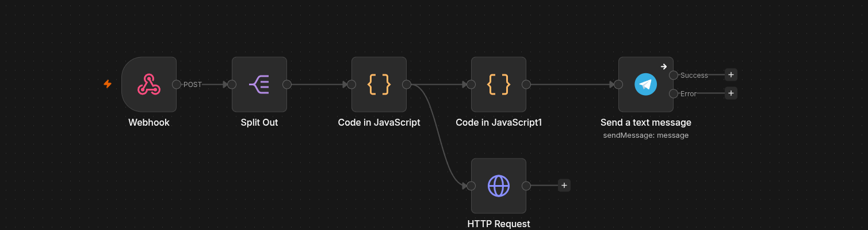Open the Code in JavaScript1 node
The image size is (868, 230).
click(499, 84)
